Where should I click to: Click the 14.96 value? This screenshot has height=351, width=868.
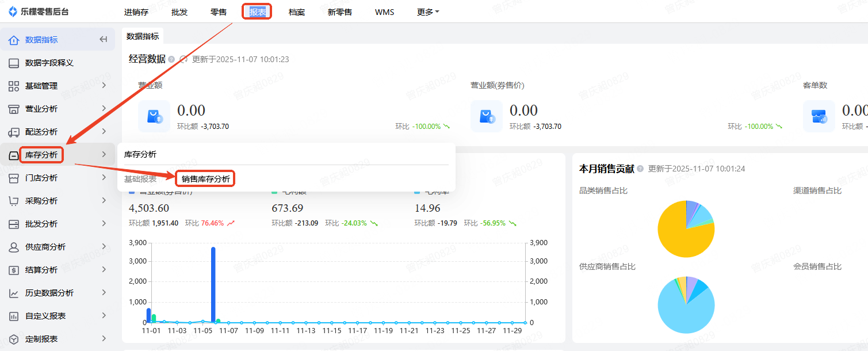(x=427, y=208)
